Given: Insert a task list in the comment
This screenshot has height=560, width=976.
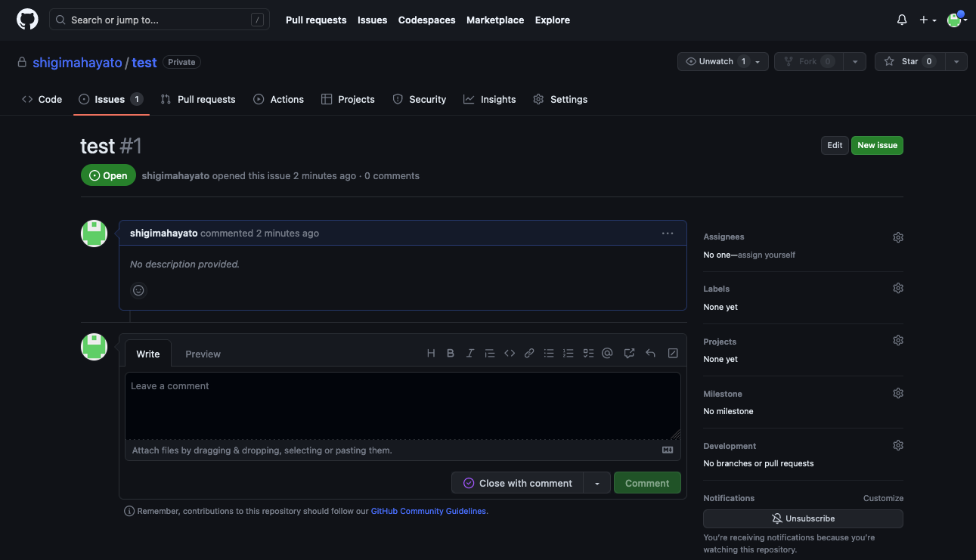Looking at the screenshot, I should click(588, 353).
